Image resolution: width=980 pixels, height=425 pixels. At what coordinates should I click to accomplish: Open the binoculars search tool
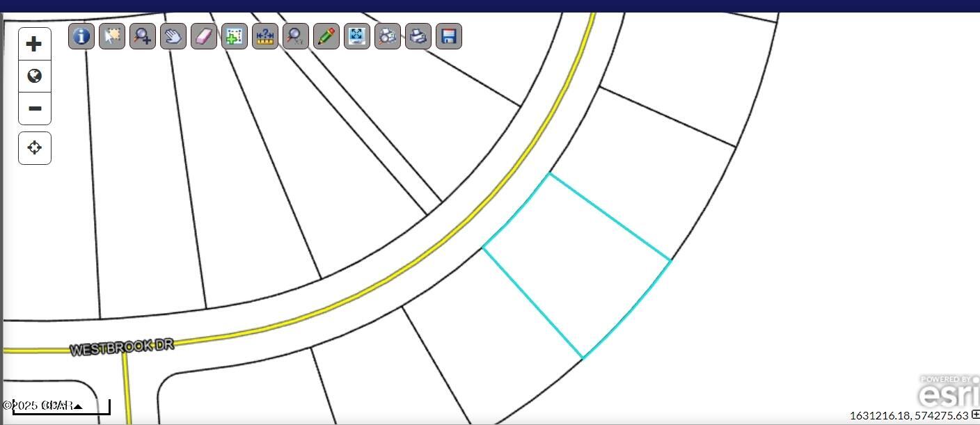(x=388, y=36)
